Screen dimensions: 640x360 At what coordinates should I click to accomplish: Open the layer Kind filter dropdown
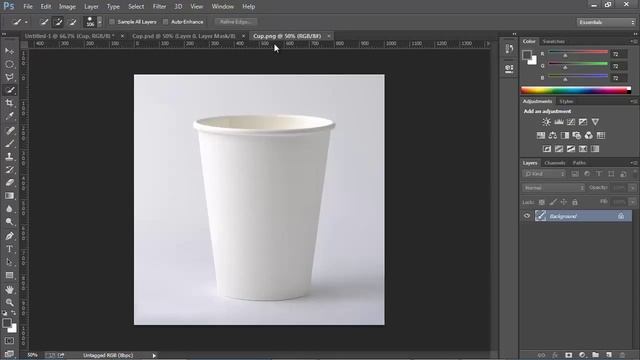544,174
